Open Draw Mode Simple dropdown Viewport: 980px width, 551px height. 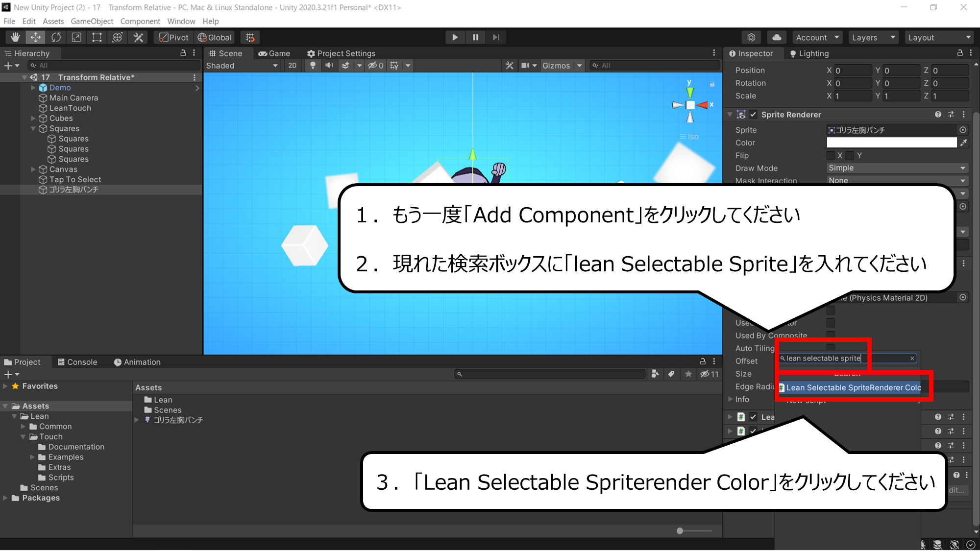point(898,168)
